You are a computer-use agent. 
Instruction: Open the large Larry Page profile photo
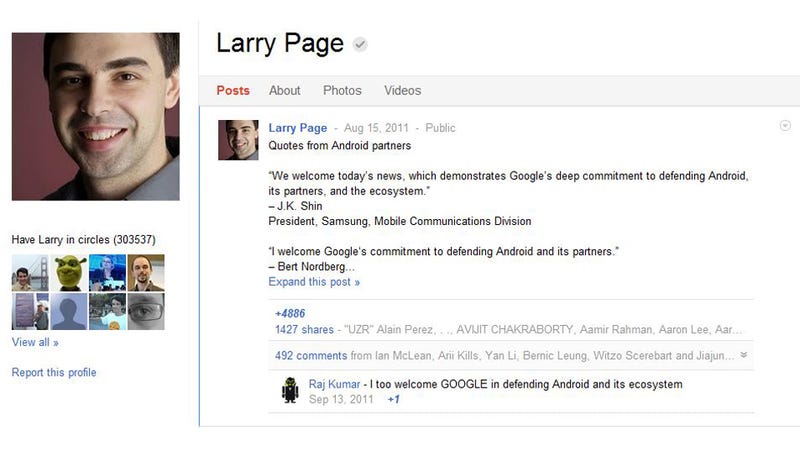(95, 116)
